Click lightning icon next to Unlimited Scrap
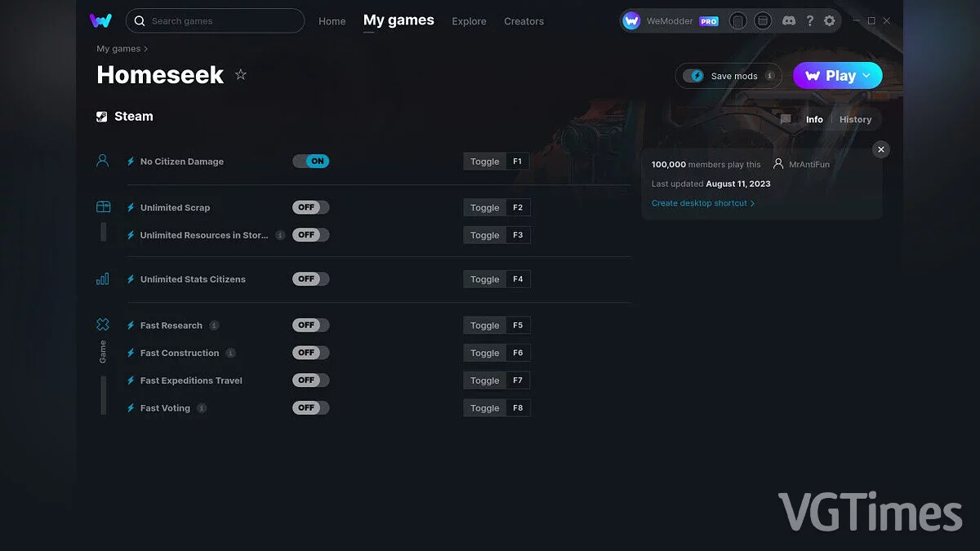This screenshot has height=551, width=980. coord(131,207)
